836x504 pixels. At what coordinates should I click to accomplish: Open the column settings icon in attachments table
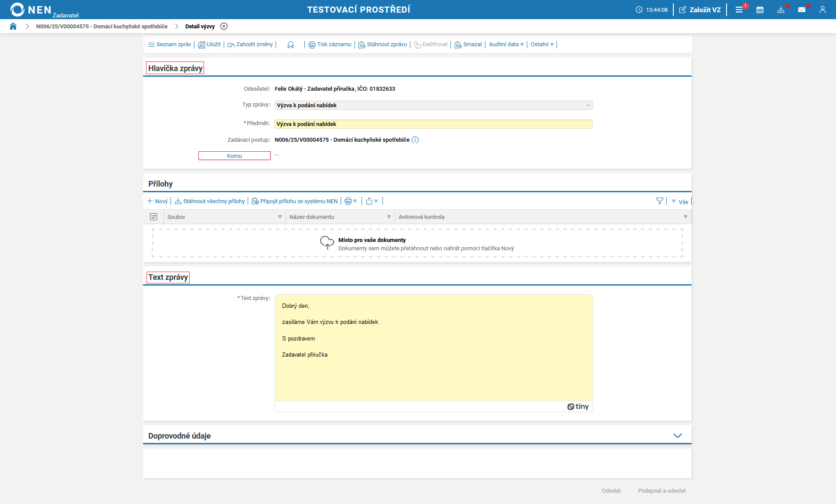[154, 217]
